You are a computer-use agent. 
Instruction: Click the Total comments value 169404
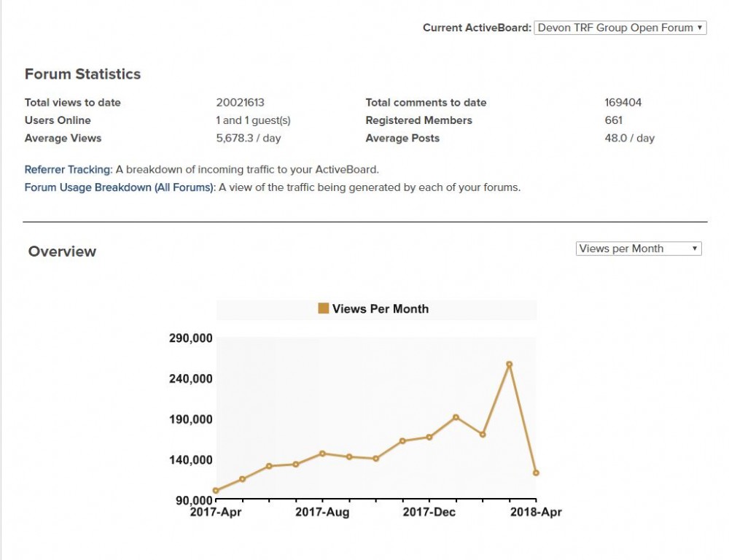click(623, 103)
